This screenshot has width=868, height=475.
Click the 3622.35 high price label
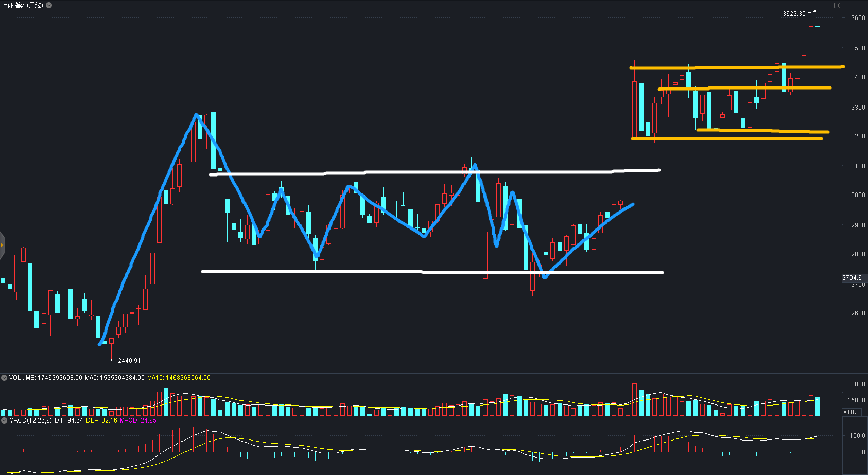point(794,14)
